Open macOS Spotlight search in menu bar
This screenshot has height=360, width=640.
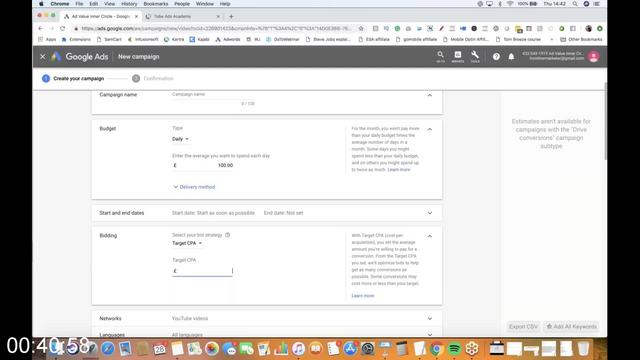(575, 4)
